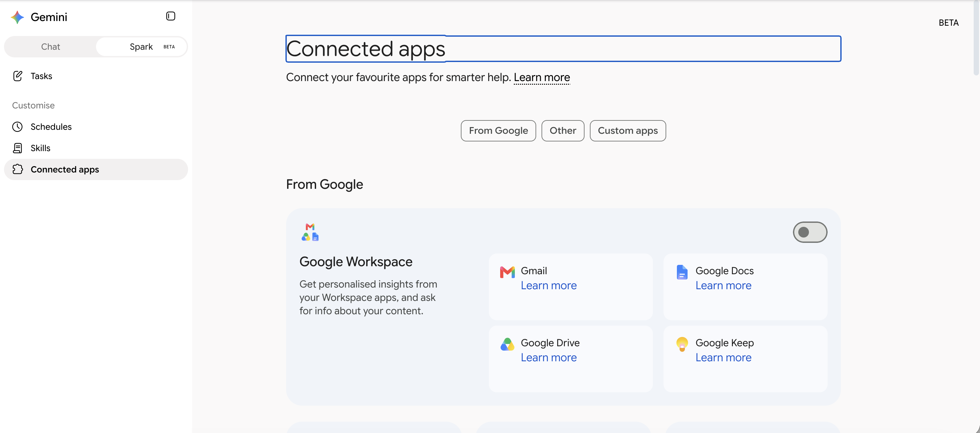Enable the Google Workspace toggle switch
980x433 pixels.
[x=810, y=232]
